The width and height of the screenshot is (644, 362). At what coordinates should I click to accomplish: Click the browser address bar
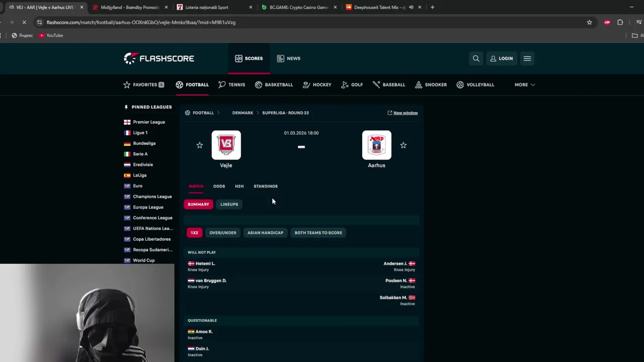[x=312, y=22]
